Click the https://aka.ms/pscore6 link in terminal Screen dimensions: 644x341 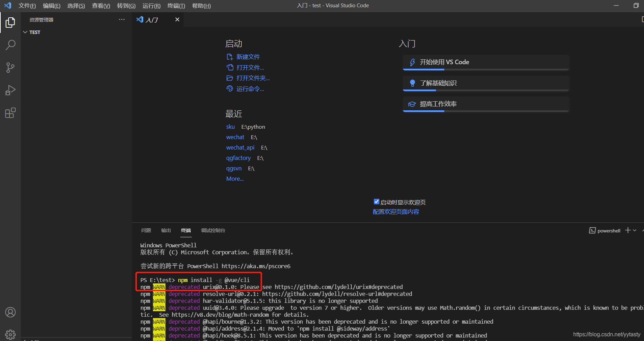[x=256, y=266]
